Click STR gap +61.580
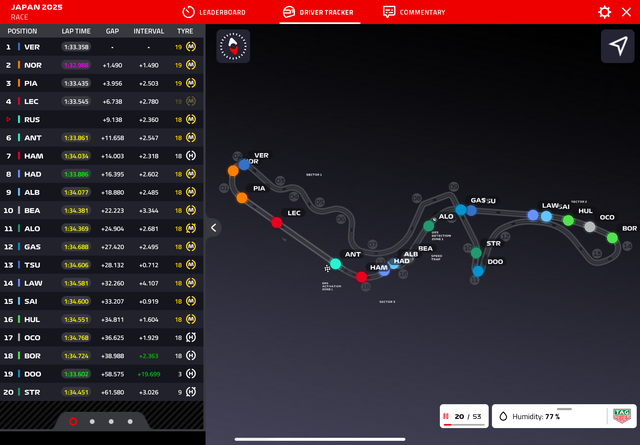 [x=112, y=392]
